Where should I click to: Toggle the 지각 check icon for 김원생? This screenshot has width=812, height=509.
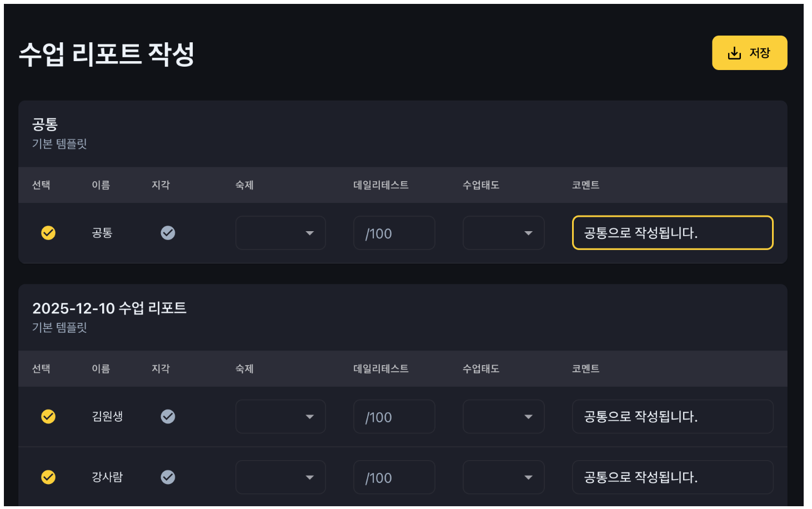pos(168,416)
